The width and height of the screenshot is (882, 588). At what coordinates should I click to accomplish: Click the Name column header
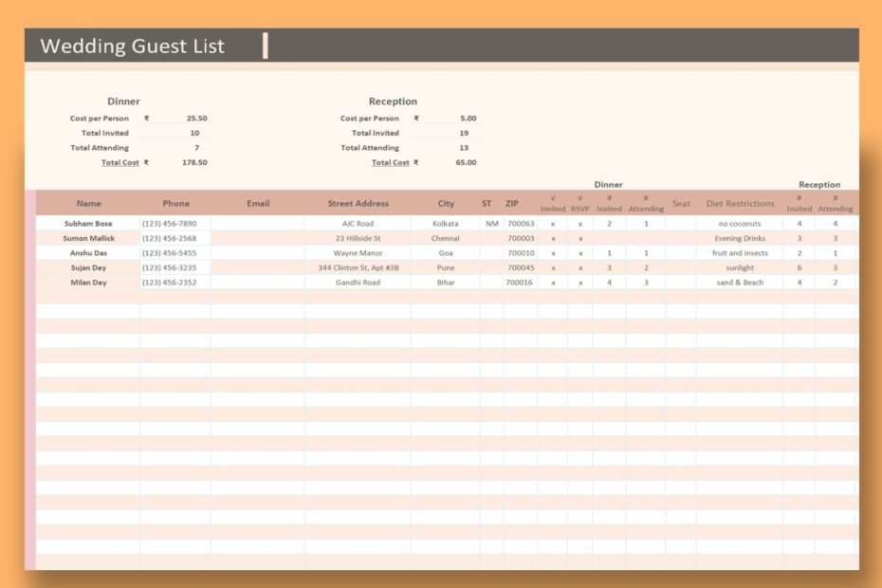pyautogui.click(x=89, y=203)
